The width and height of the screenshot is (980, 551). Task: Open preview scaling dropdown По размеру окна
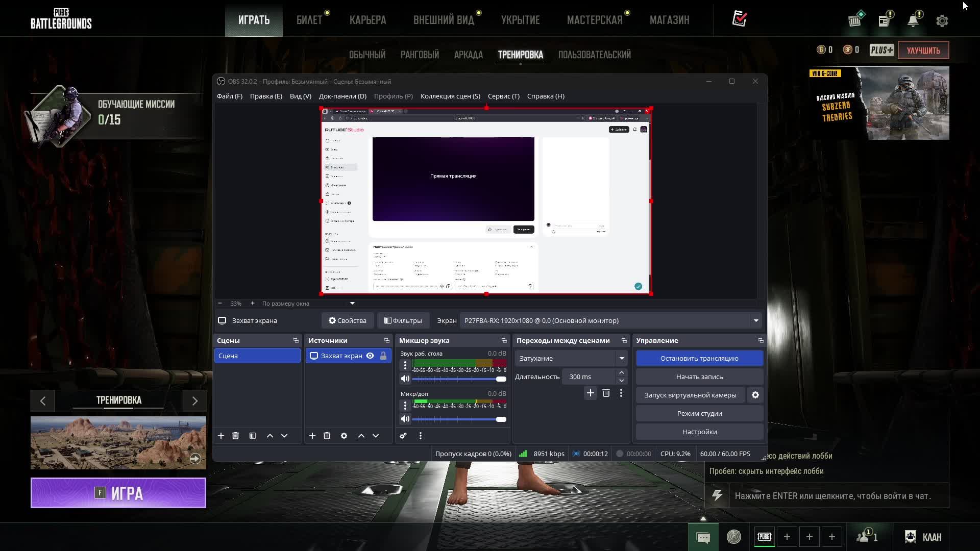tap(352, 304)
